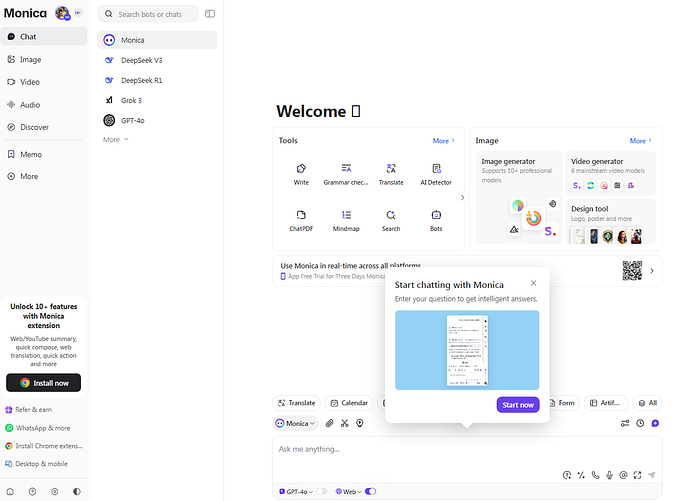
Task: Select DeepSeek R1 in the bot list
Action: point(157,80)
